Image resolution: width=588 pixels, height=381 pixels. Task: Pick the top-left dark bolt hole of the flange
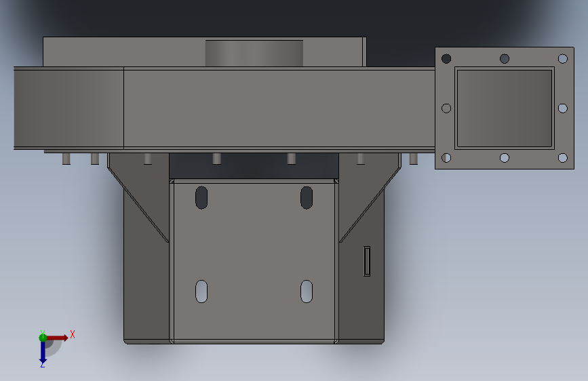click(x=446, y=58)
